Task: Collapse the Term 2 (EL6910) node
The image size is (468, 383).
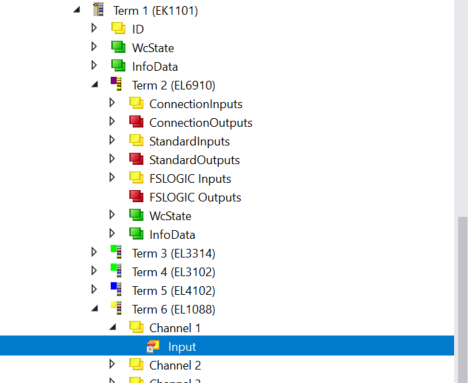Action: point(95,85)
